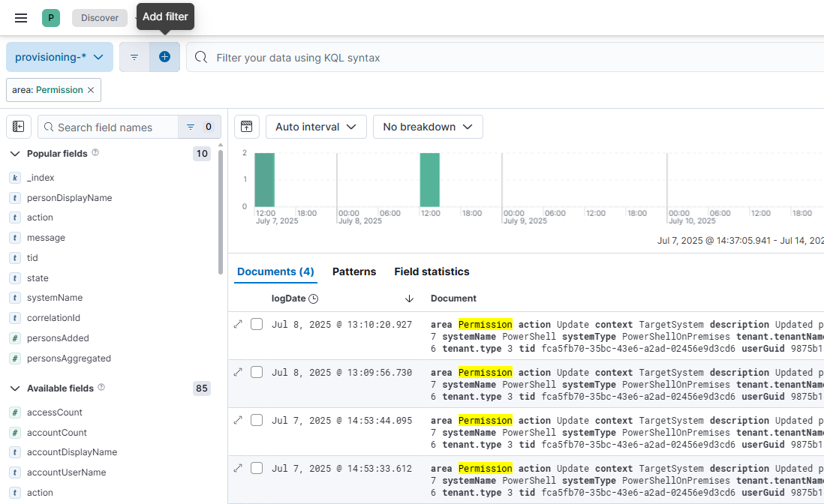
Task: Select the state field
Action: [38, 278]
